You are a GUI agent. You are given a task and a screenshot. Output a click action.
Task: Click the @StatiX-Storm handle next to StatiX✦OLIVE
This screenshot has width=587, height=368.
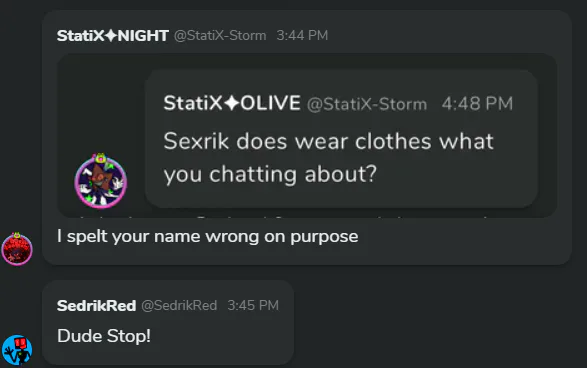click(x=367, y=104)
